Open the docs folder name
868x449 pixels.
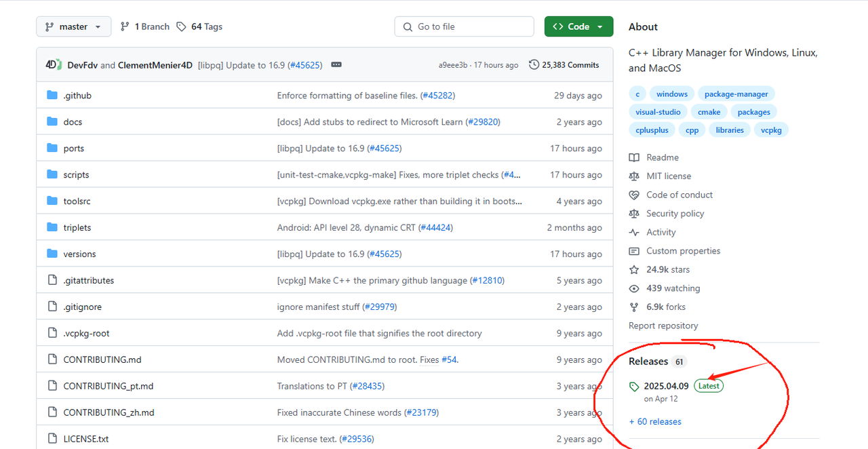click(73, 122)
